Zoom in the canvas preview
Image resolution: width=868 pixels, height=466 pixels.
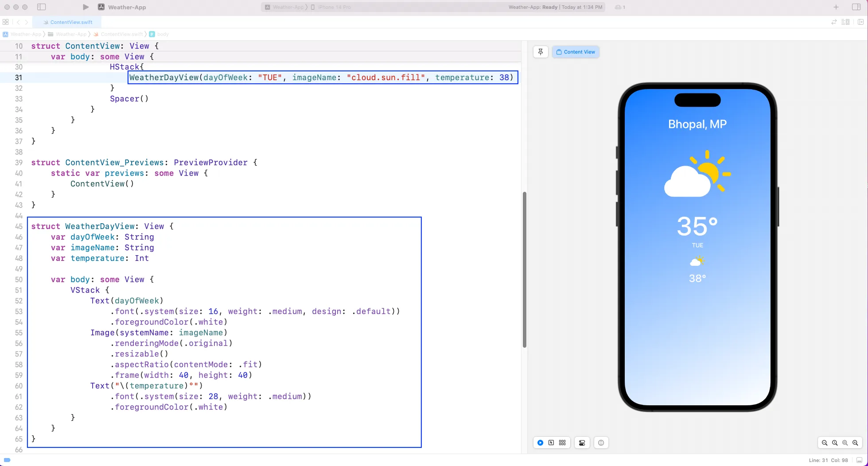[855, 443]
